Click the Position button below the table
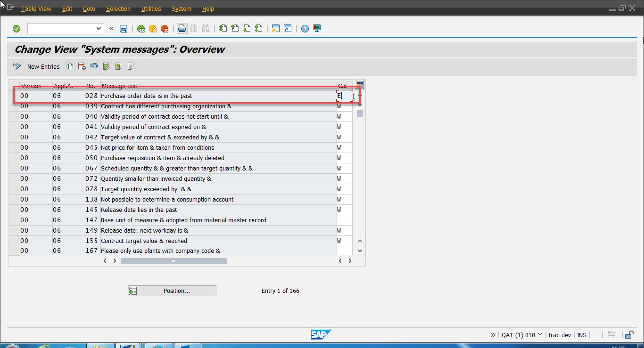Viewport: 644px width, 348px height. (x=172, y=291)
